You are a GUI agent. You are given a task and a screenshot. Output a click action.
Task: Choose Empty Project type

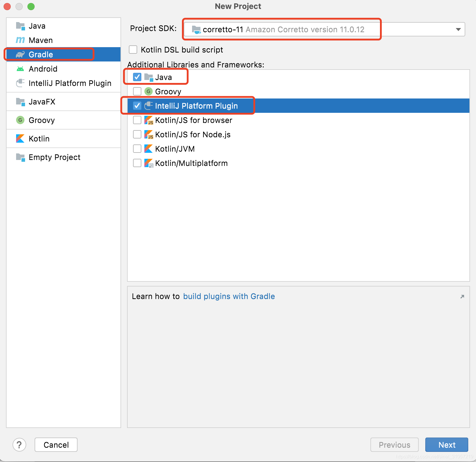pyautogui.click(x=64, y=157)
